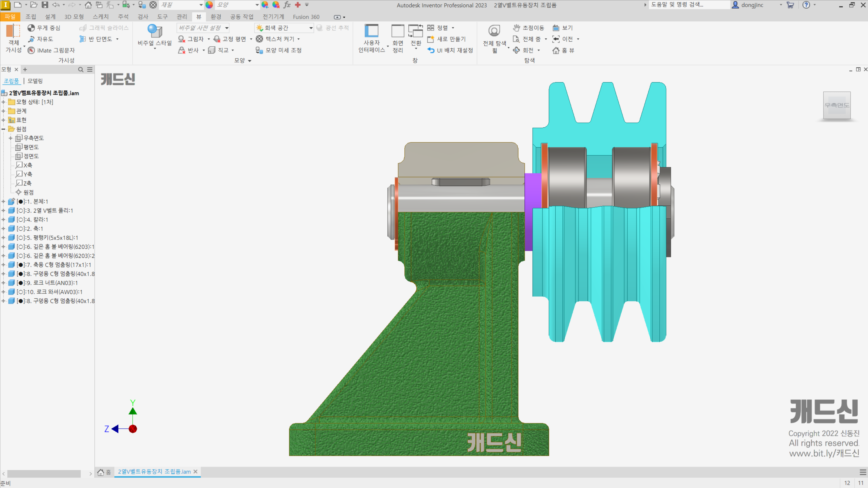Click 새로 만들기 new window button
Image resolution: width=868 pixels, height=488 pixels.
pos(446,39)
